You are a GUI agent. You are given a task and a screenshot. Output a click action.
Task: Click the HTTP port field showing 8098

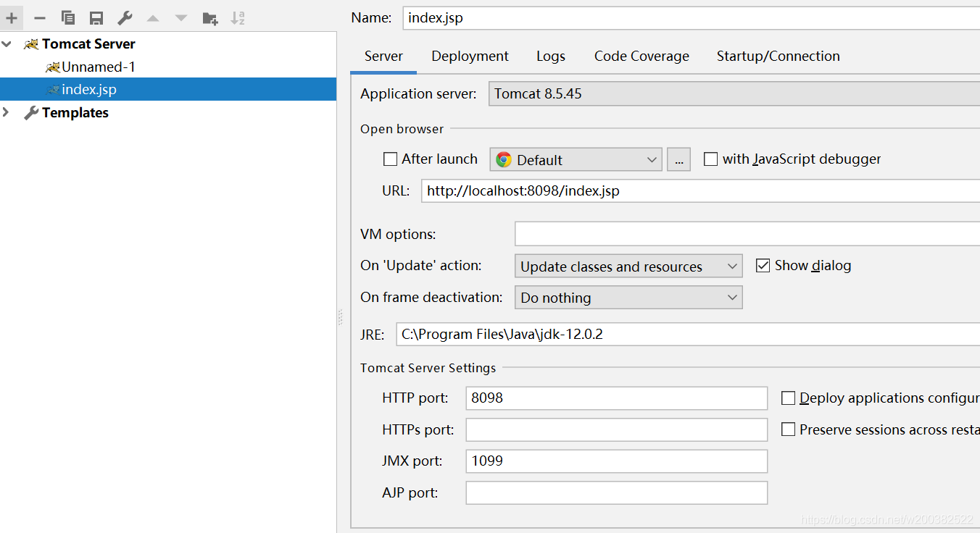click(616, 398)
